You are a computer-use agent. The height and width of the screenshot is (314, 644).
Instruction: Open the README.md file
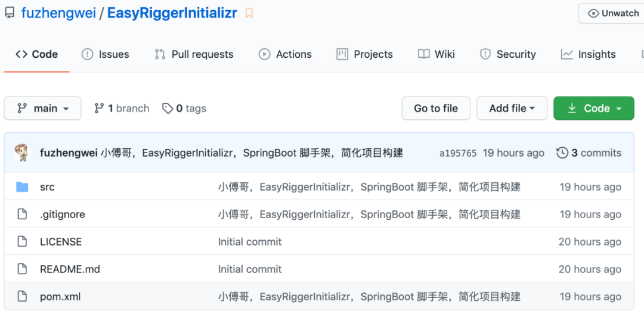click(70, 269)
